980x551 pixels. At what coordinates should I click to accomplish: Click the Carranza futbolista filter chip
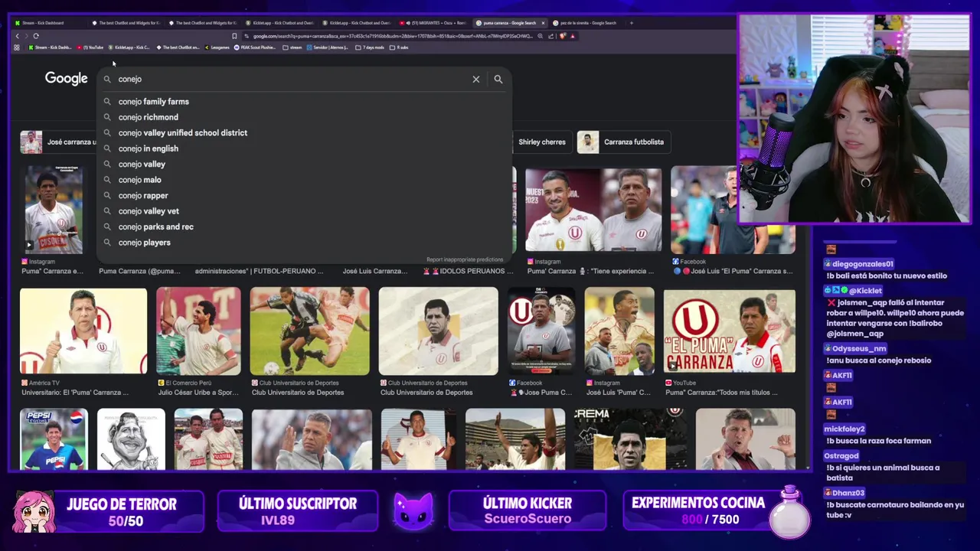point(624,142)
